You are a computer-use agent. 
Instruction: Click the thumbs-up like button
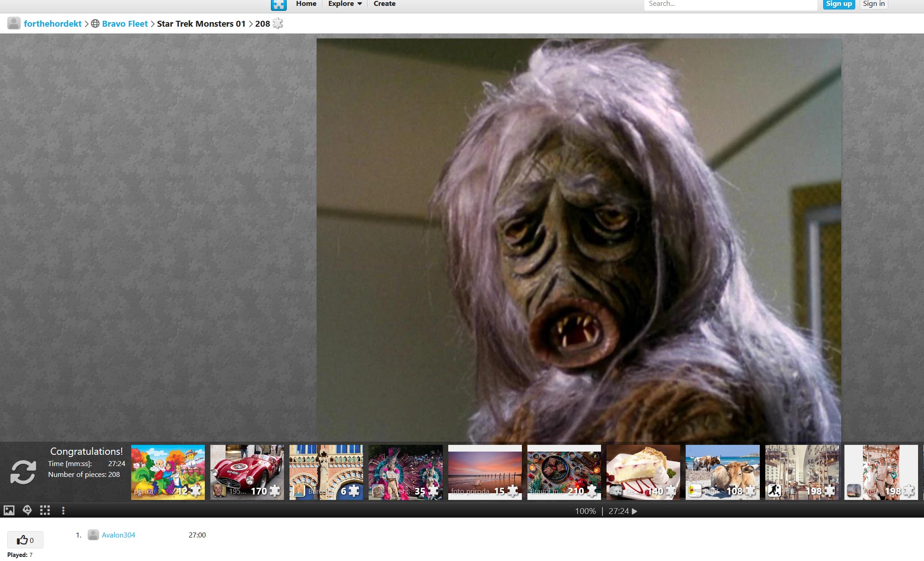(25, 540)
